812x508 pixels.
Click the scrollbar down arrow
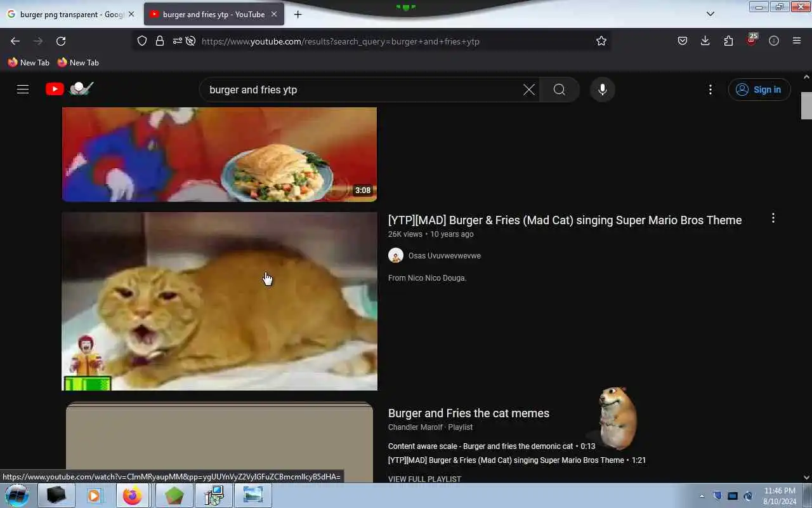(x=806, y=478)
